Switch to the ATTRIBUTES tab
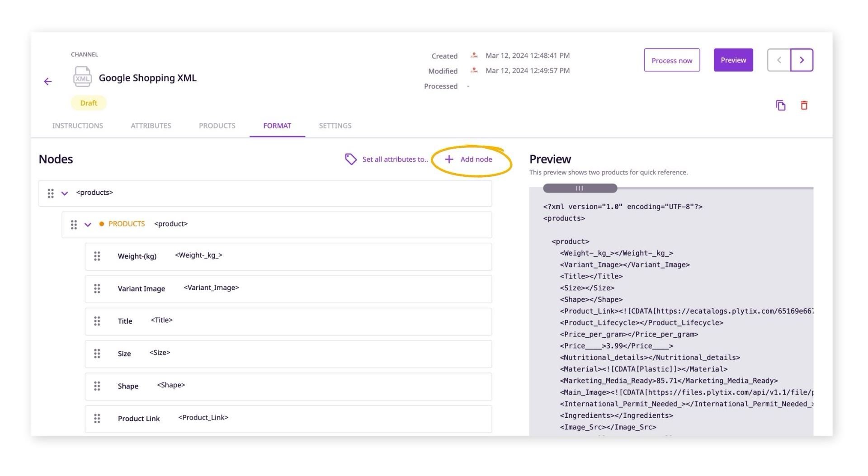 (x=151, y=126)
